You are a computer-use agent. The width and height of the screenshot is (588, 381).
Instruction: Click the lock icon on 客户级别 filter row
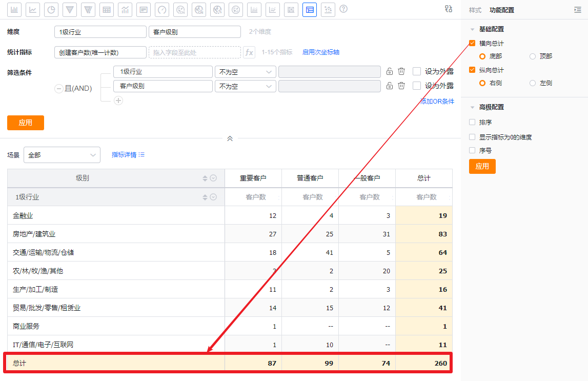[x=390, y=86]
